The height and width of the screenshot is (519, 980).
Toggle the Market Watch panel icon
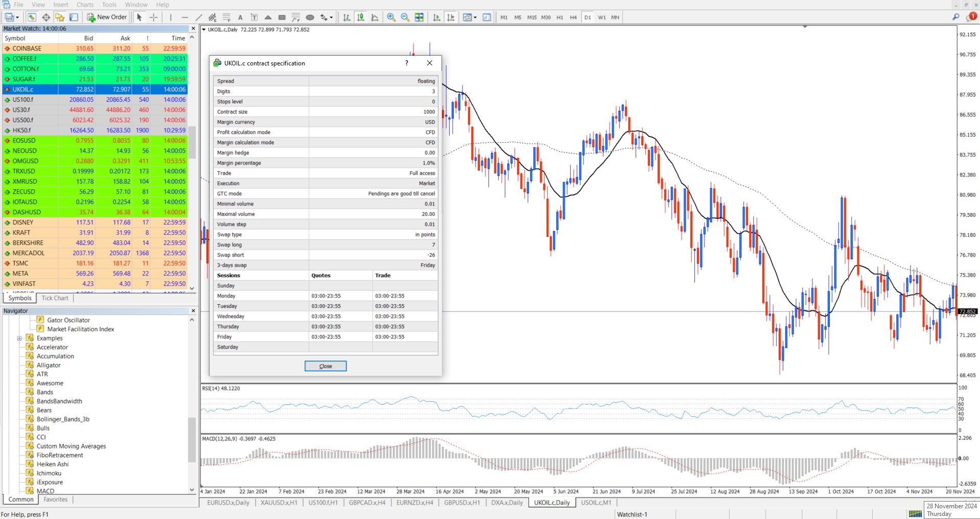(x=32, y=17)
